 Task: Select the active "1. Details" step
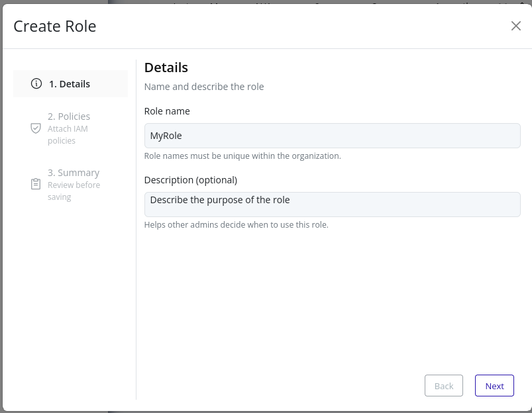pos(68,83)
